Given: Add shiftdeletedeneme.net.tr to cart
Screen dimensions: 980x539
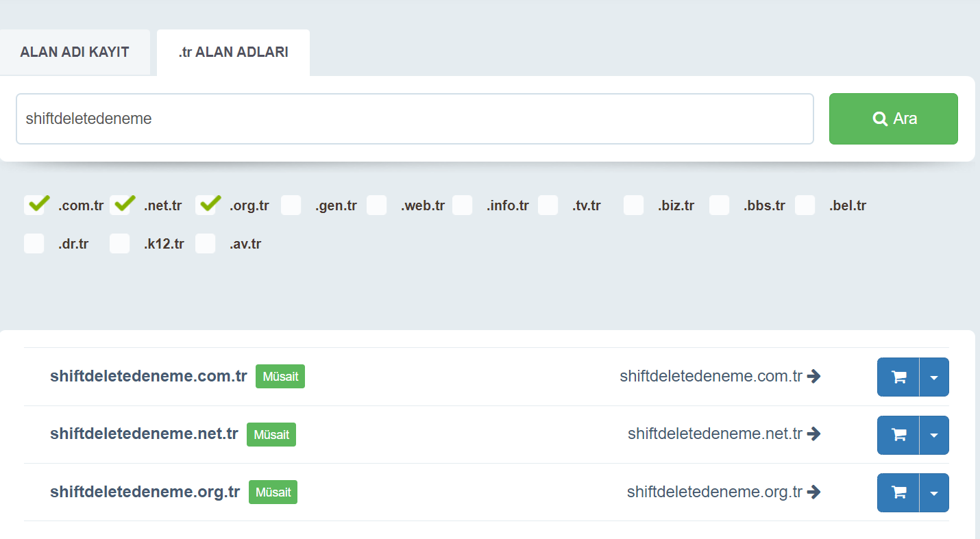Looking at the screenshot, I should [x=898, y=435].
